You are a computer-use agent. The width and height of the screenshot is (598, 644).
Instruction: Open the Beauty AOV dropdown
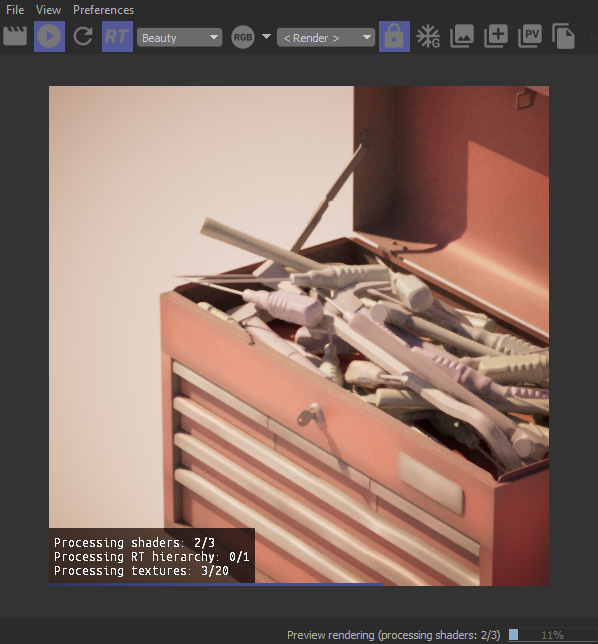[179, 38]
